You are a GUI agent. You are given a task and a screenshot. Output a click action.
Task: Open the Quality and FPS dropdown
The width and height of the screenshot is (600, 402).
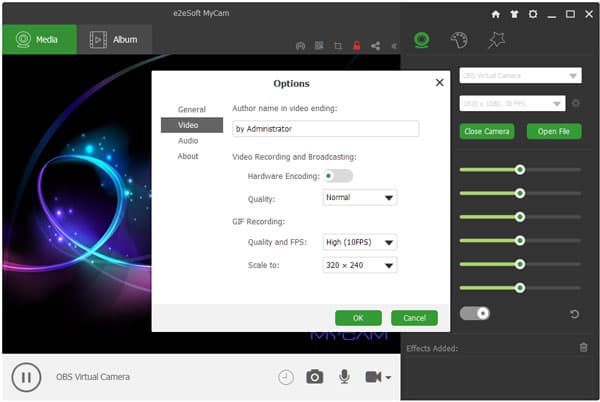(360, 242)
